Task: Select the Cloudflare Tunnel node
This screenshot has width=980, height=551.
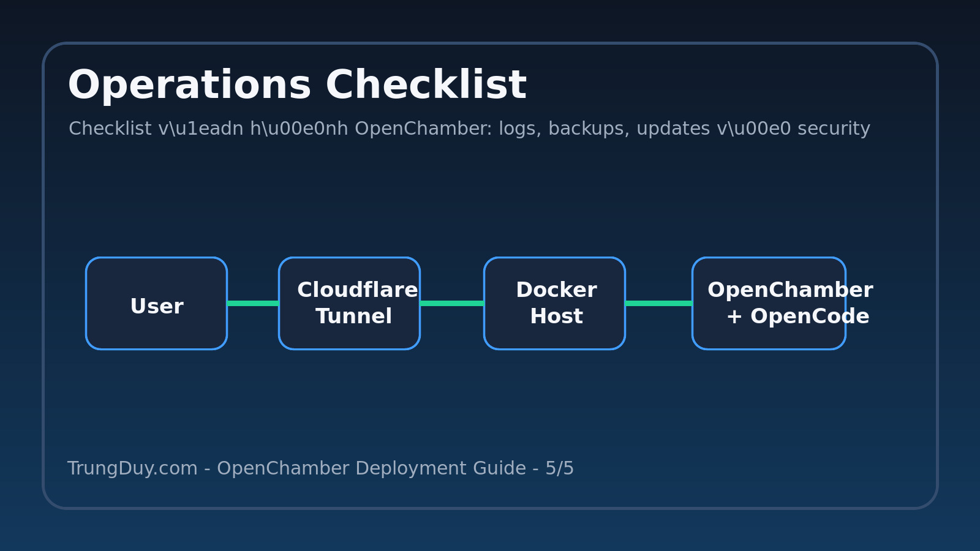Action: click(x=349, y=304)
